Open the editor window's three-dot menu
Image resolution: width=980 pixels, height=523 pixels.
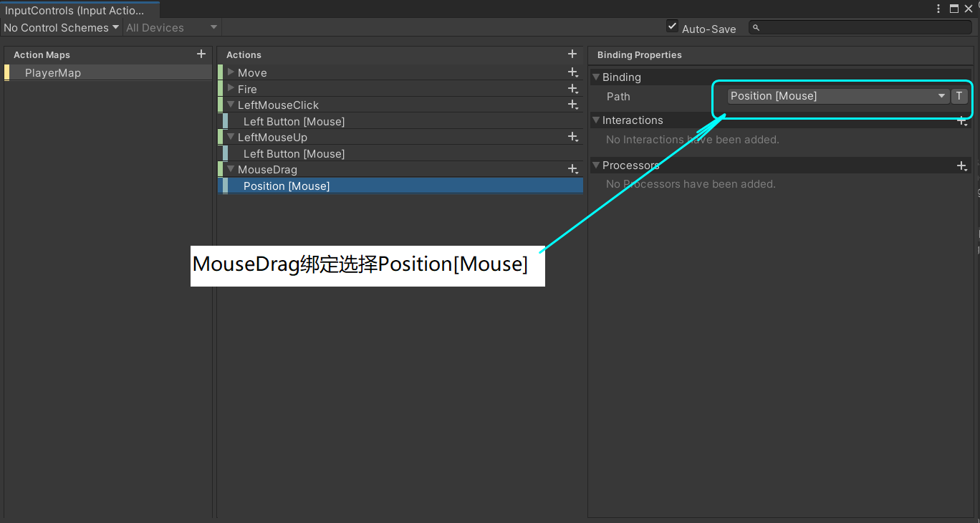(x=938, y=9)
